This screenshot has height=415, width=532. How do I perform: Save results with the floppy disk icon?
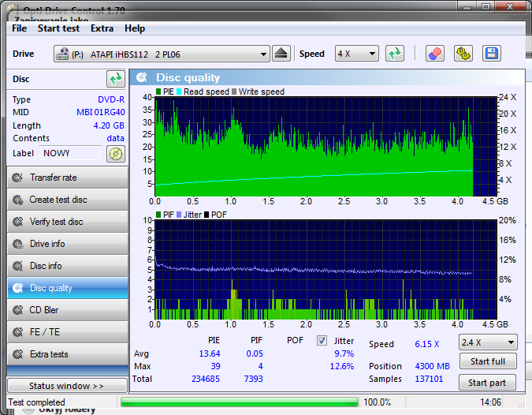[x=492, y=54]
